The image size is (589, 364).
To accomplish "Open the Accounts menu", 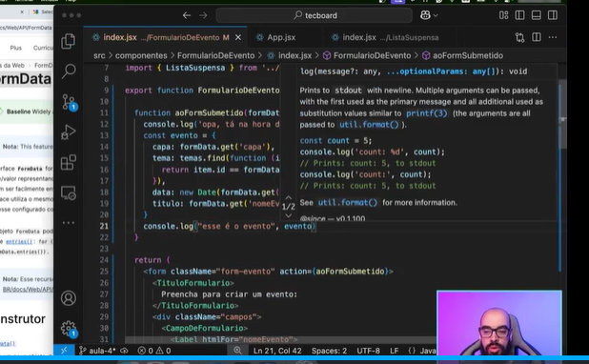I will pyautogui.click(x=69, y=298).
